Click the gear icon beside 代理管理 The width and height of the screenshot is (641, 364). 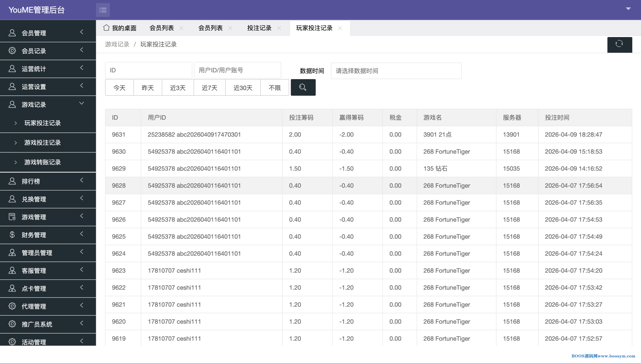click(x=12, y=306)
